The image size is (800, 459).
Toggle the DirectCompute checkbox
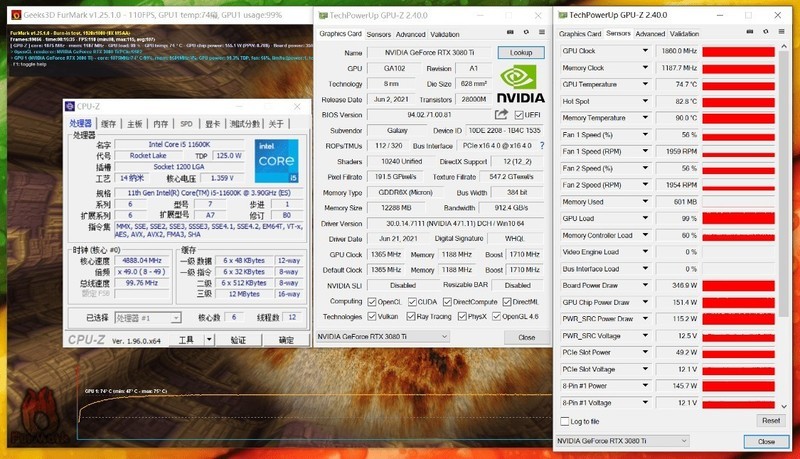click(447, 302)
